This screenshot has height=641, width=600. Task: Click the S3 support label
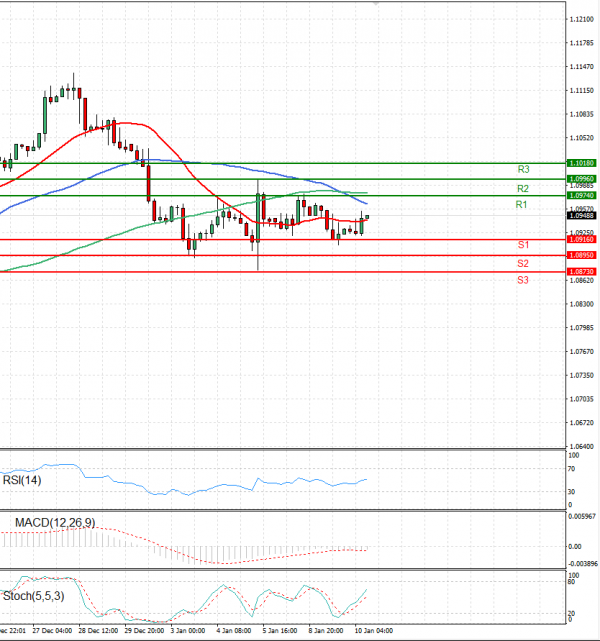pyautogui.click(x=523, y=280)
